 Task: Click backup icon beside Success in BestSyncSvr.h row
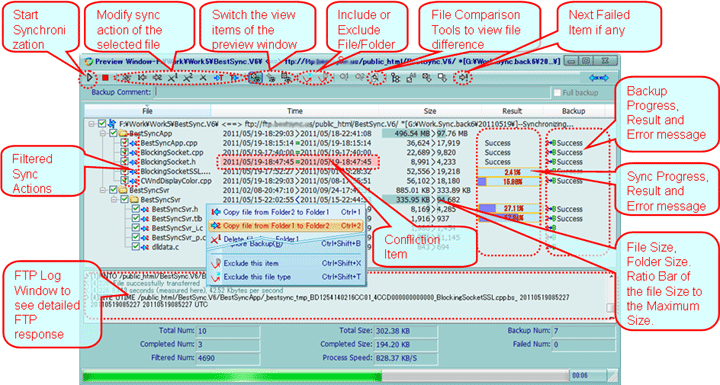pyautogui.click(x=551, y=209)
